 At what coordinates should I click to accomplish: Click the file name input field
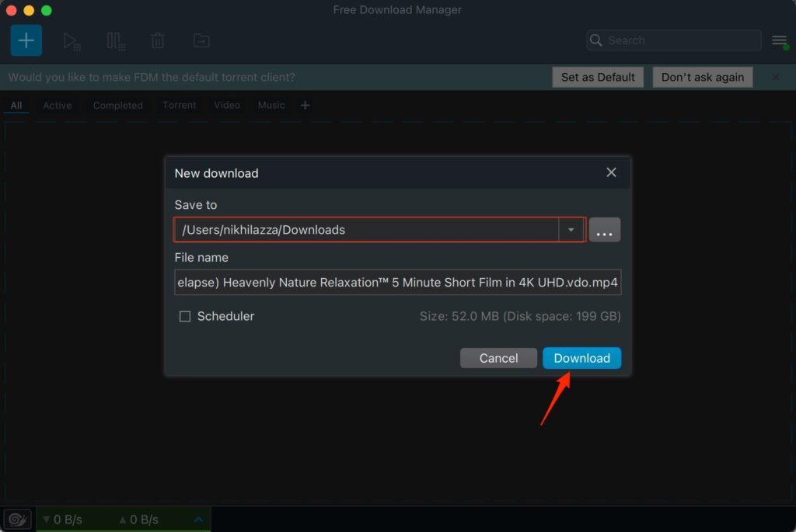397,282
